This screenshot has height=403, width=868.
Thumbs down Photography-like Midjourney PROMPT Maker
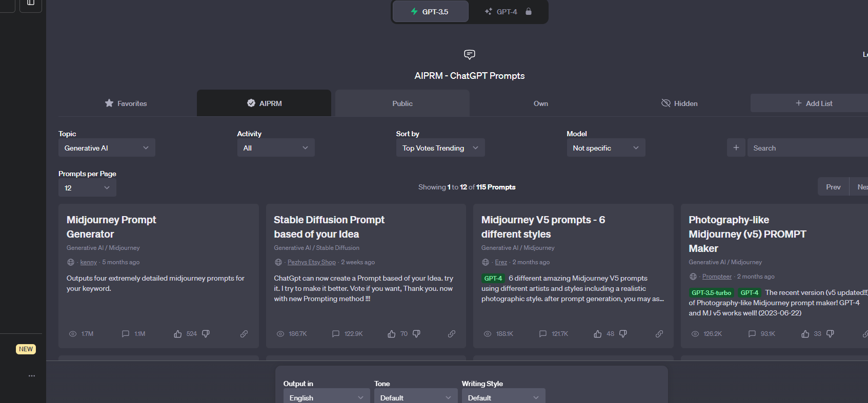830,334
